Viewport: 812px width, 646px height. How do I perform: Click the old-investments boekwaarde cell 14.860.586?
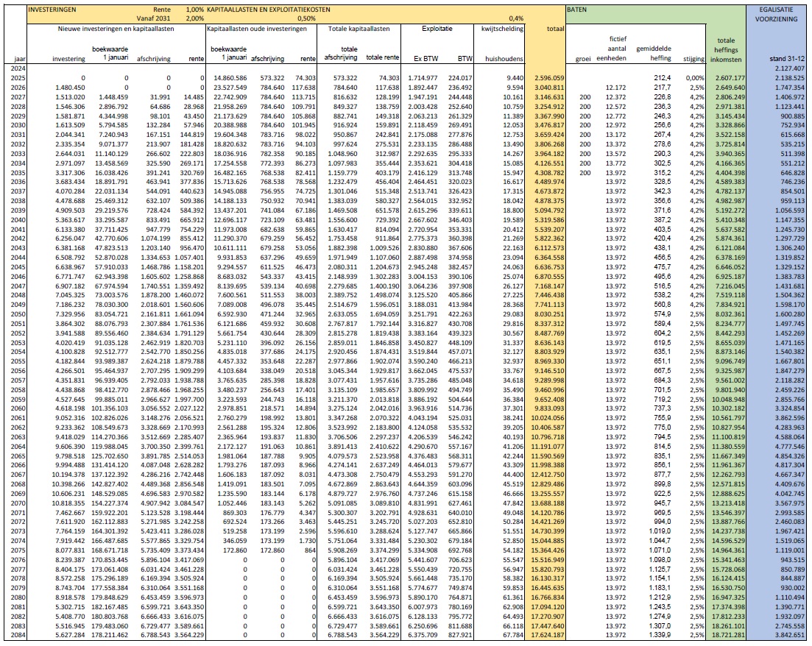(230, 78)
